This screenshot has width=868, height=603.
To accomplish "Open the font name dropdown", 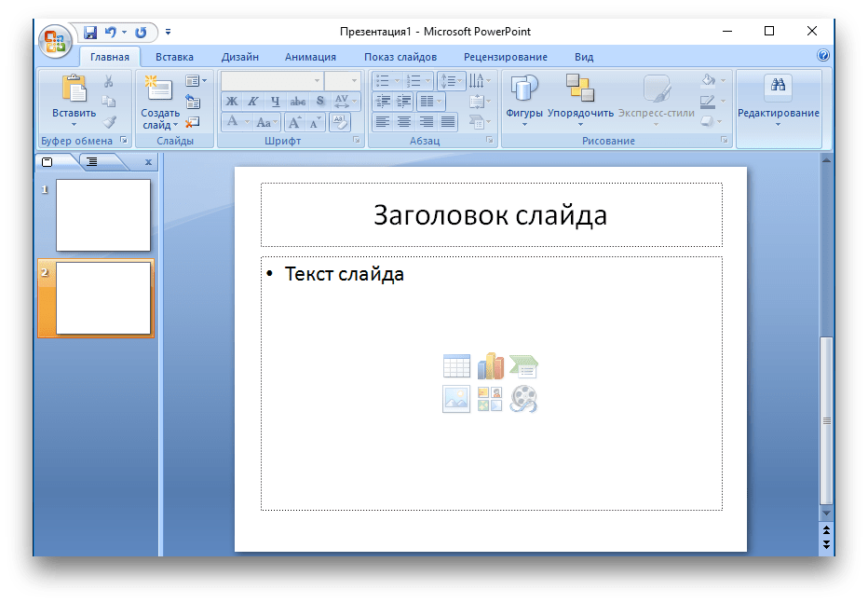I will (x=317, y=81).
